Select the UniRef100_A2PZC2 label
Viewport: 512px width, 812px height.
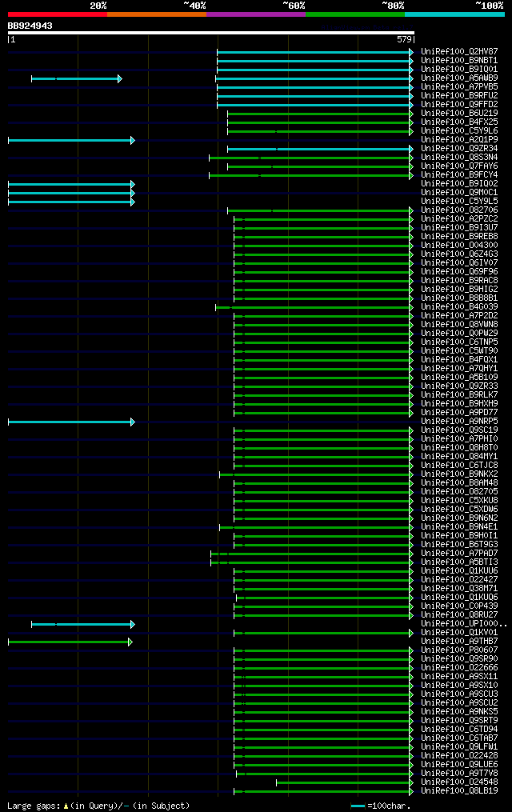(x=459, y=219)
